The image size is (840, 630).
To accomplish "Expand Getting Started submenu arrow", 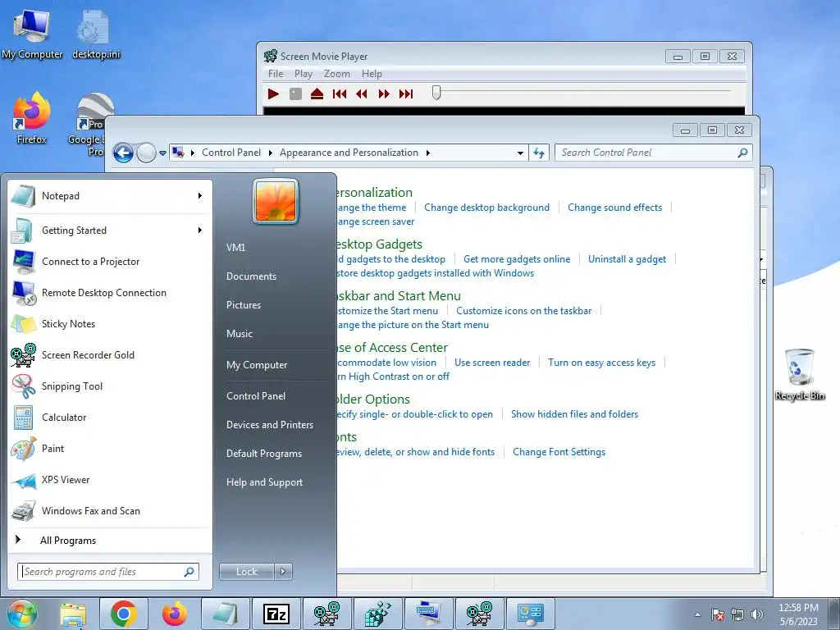I will point(200,231).
